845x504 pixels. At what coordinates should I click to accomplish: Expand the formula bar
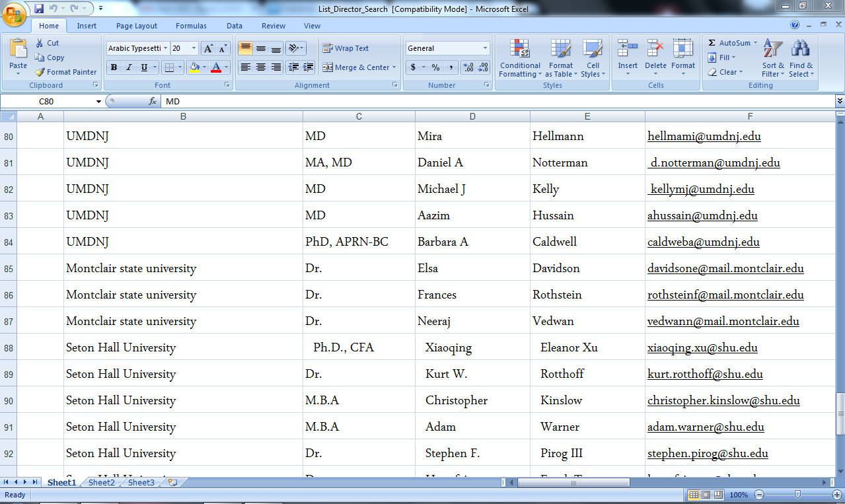pos(840,102)
